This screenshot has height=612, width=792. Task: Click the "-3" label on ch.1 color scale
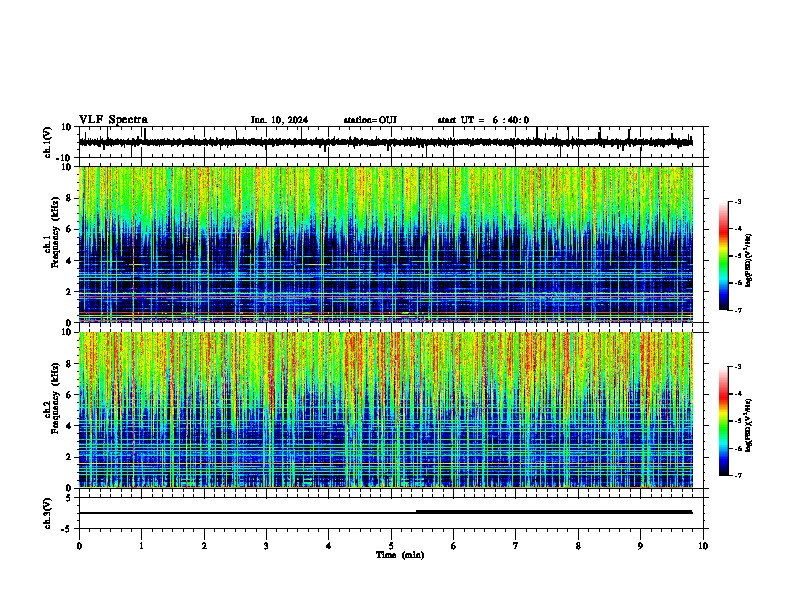pos(738,202)
